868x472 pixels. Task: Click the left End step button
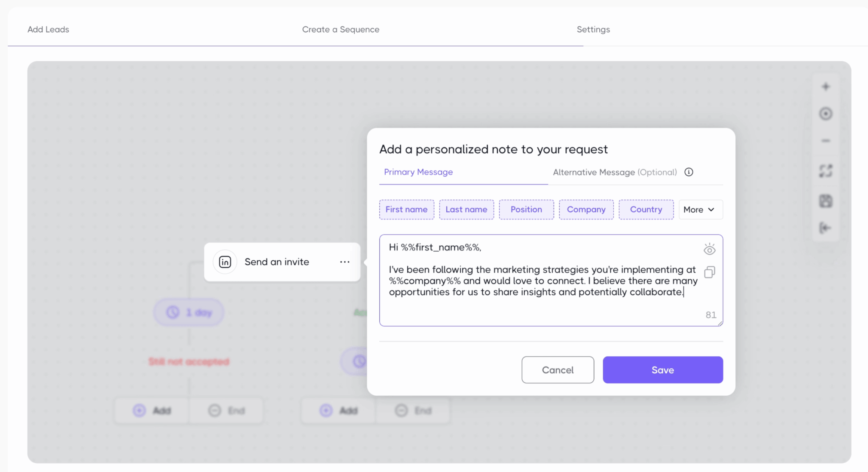point(226,411)
